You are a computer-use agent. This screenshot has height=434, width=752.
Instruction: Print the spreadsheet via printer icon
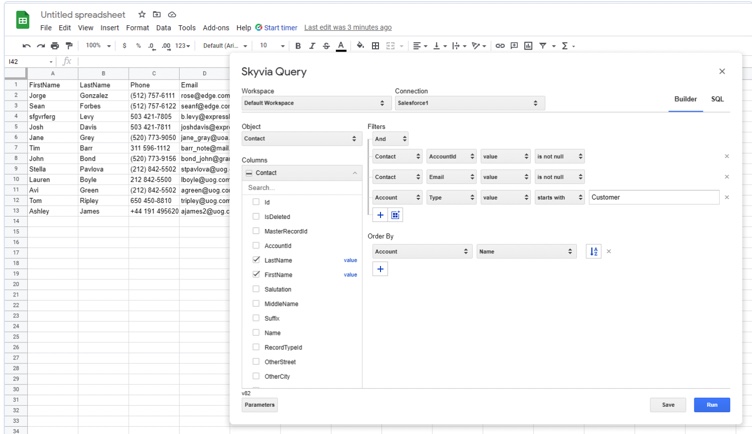click(x=55, y=46)
